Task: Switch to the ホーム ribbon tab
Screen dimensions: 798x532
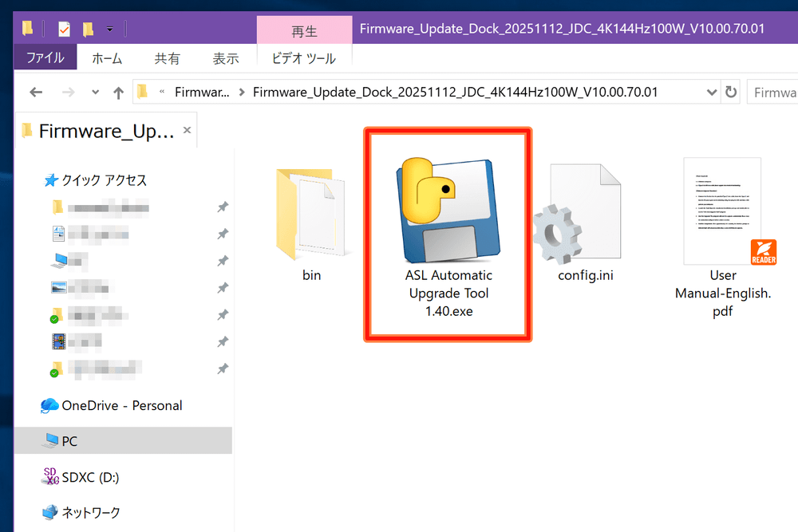Action: [107, 58]
